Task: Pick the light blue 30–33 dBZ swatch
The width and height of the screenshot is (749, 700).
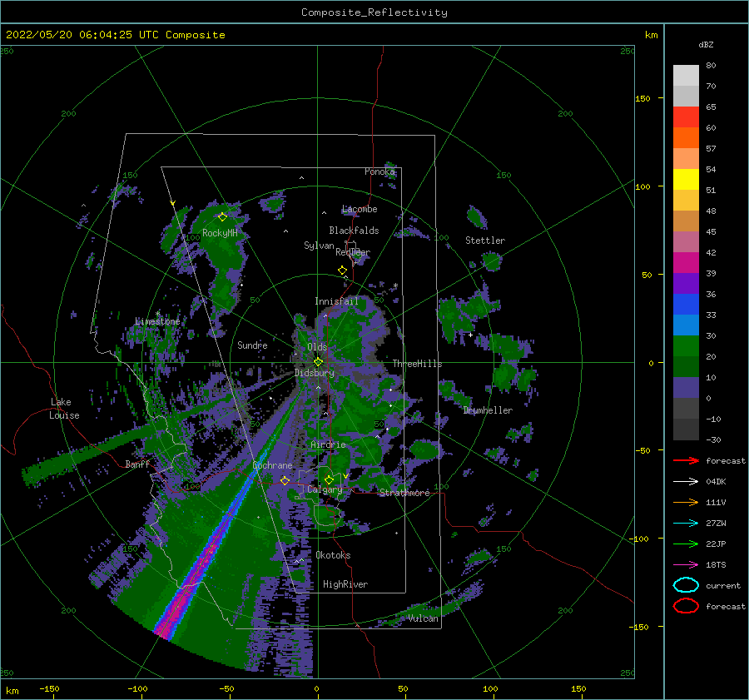Action: [686, 325]
